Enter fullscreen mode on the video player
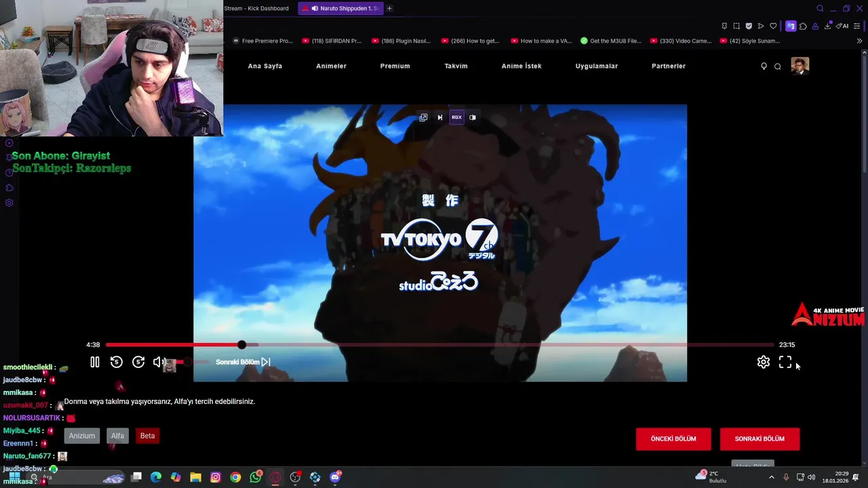 tap(785, 363)
